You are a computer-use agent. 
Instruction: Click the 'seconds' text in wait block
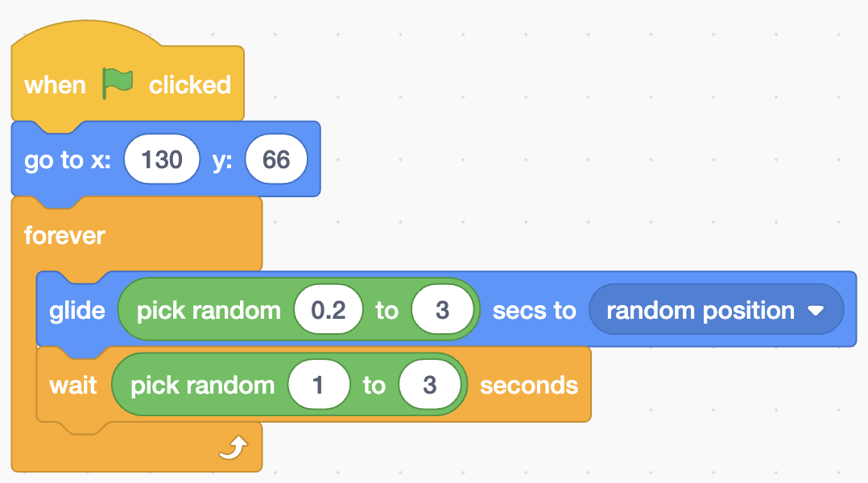[529, 385]
